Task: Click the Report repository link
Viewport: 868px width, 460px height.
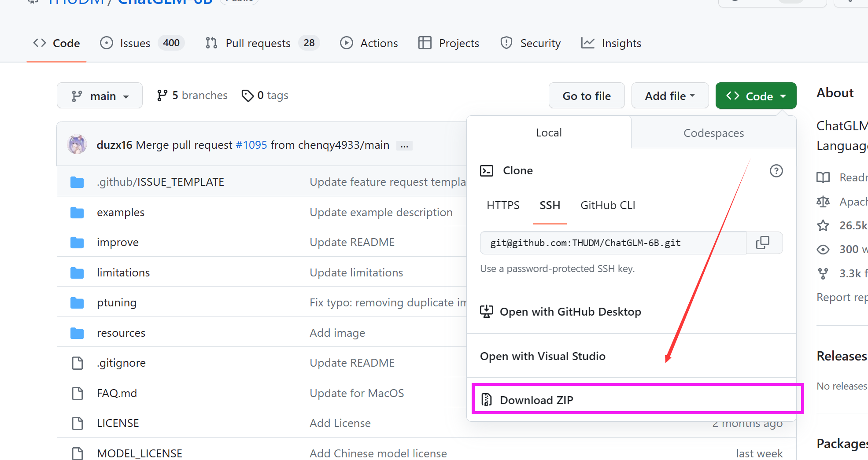Action: (842, 298)
